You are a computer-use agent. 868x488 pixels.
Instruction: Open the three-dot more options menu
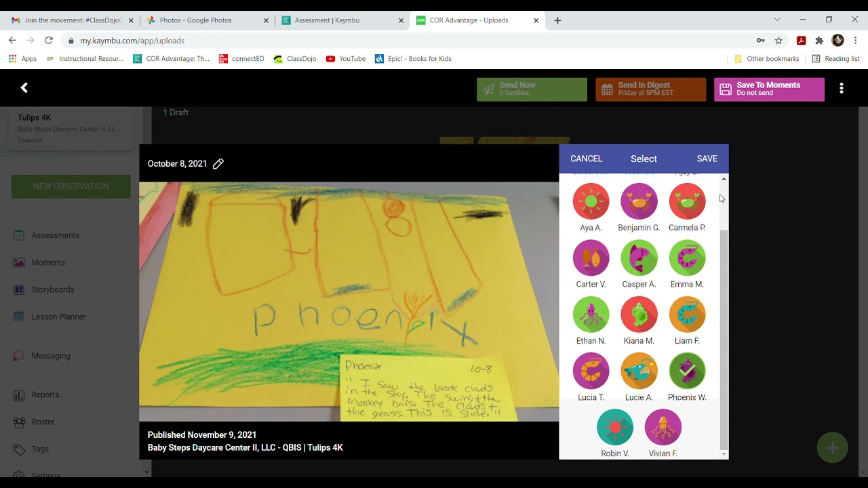click(x=842, y=88)
